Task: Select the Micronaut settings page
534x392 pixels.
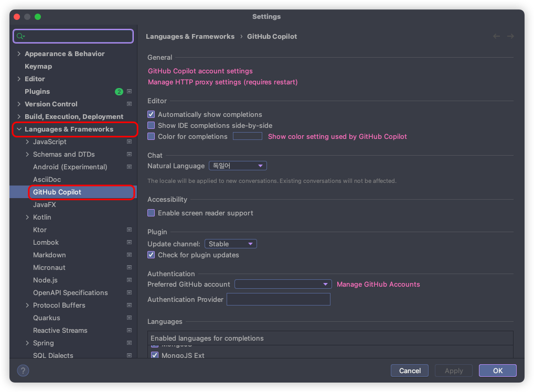Action: (x=49, y=267)
